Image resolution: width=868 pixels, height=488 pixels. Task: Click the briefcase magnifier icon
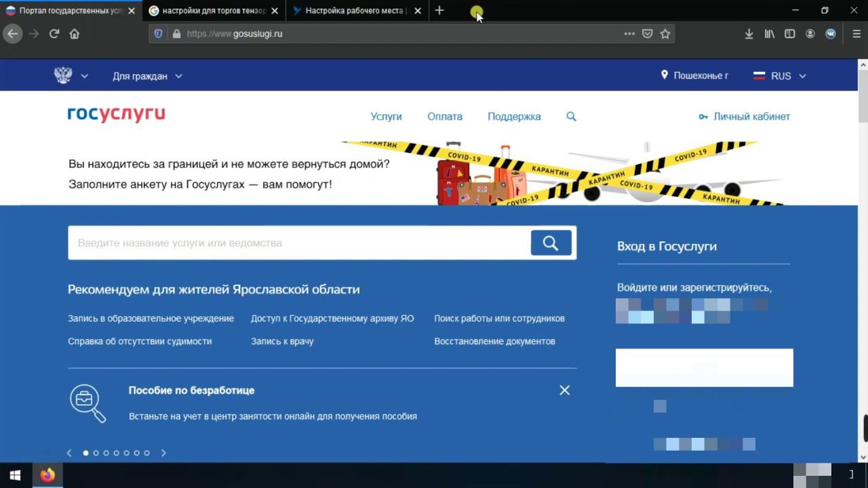88,403
